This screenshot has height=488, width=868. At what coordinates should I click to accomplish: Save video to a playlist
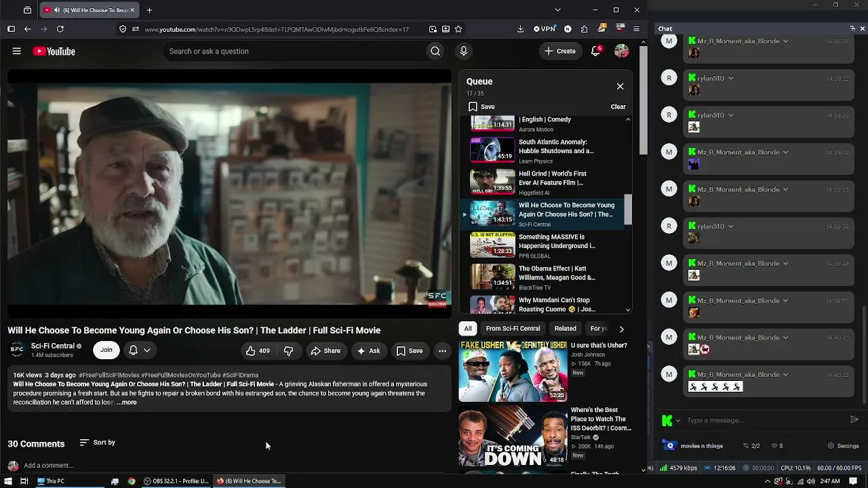pyautogui.click(x=410, y=350)
